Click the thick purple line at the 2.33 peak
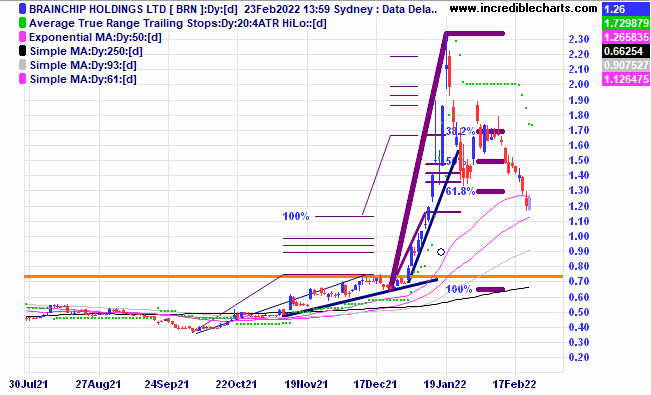This screenshot has height=395, width=651. (x=475, y=34)
